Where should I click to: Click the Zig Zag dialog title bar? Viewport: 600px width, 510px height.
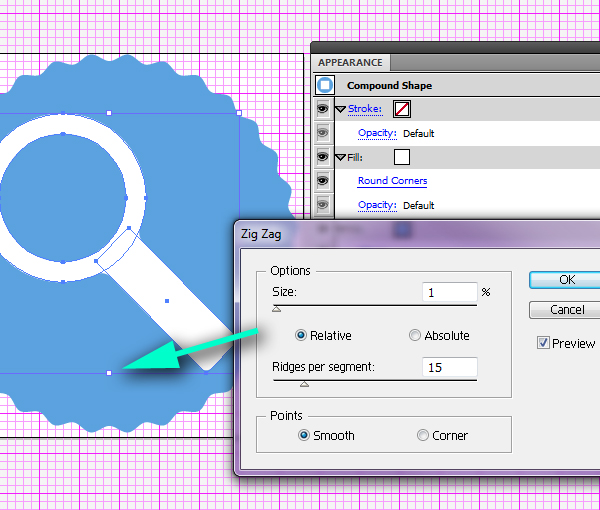click(419, 234)
